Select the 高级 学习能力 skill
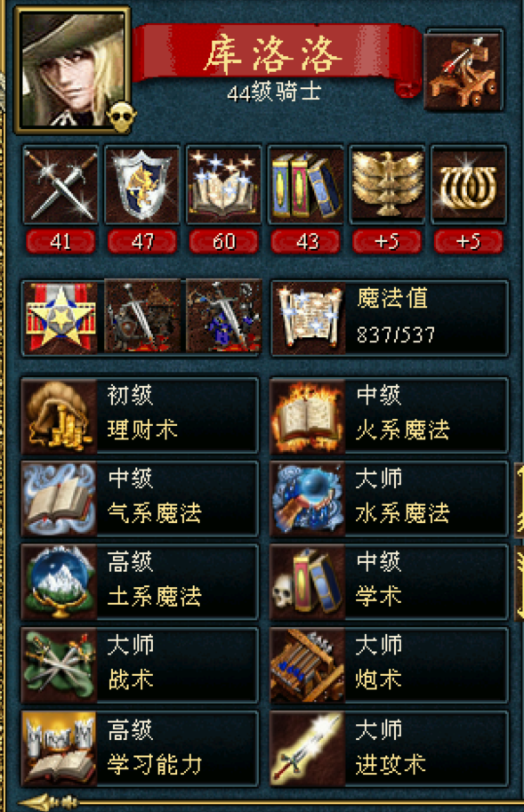Viewport: 524px width, 812px height. 140,749
